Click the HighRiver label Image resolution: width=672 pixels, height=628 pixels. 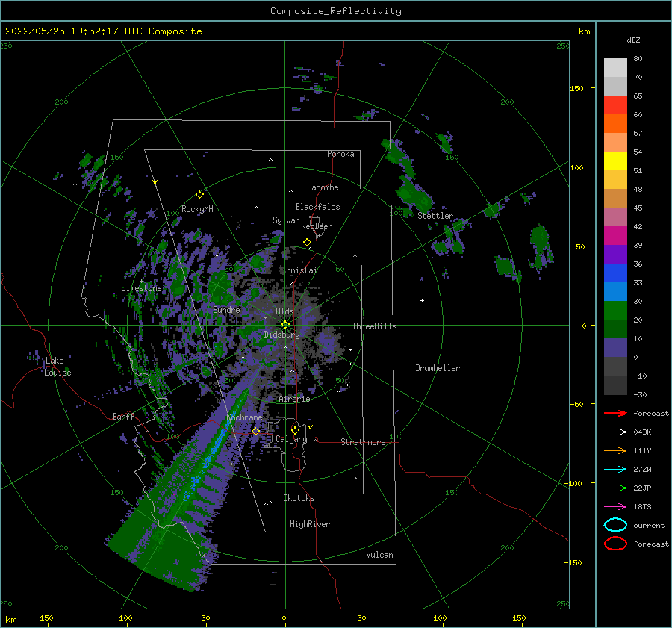point(310,524)
